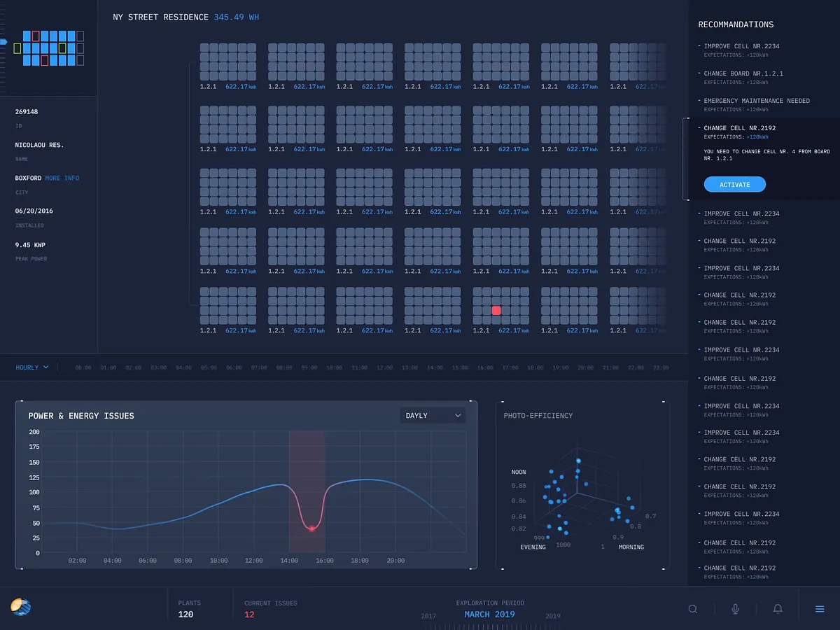
Task: Activate the microphone voice input
Action: point(734,609)
